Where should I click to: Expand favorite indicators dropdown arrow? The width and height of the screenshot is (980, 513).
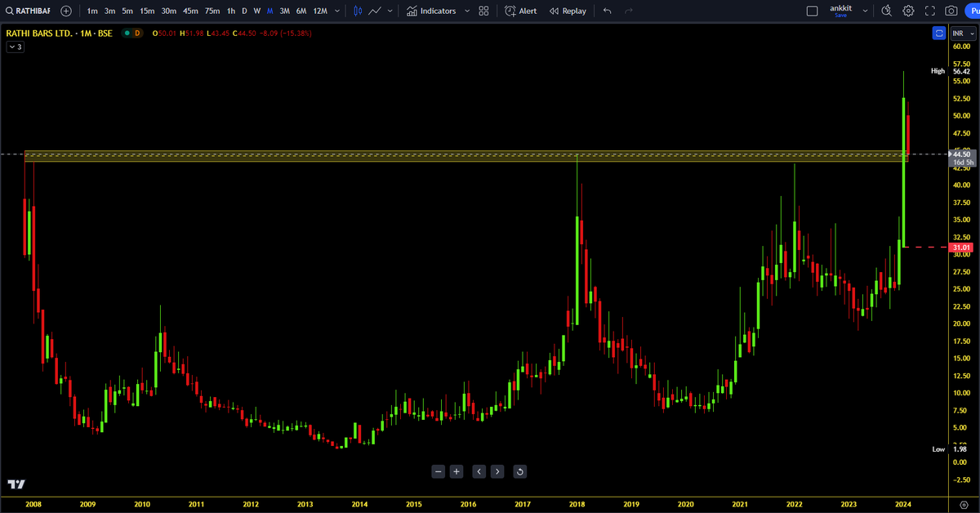(x=466, y=11)
